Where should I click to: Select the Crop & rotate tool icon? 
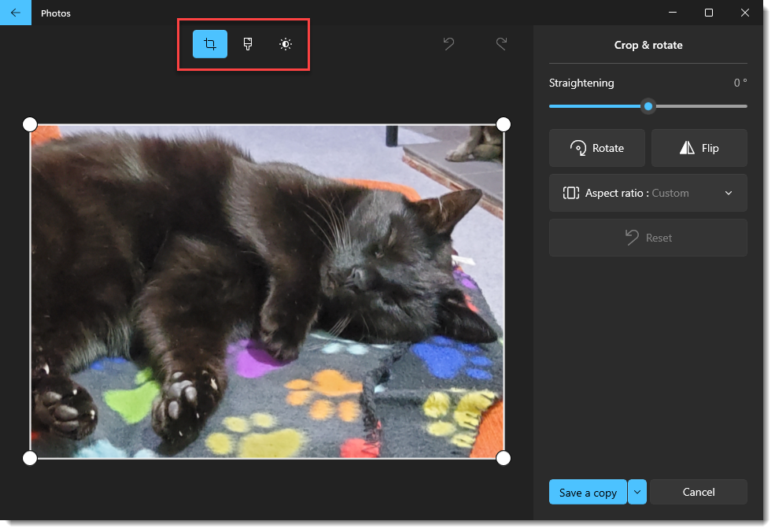click(x=210, y=45)
